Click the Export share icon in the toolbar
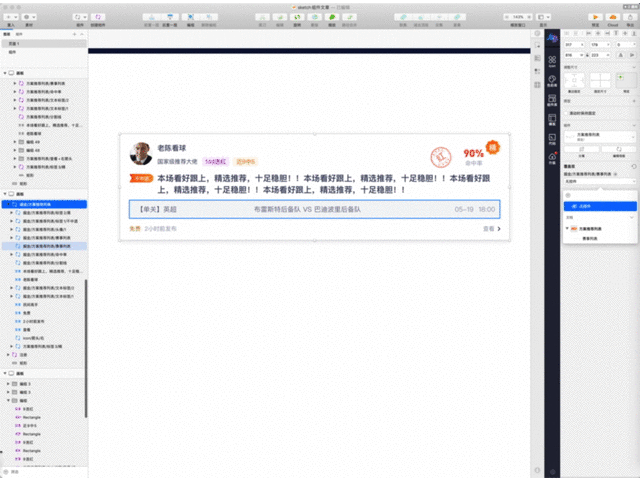This screenshot has height=480, width=640. pos(630,17)
